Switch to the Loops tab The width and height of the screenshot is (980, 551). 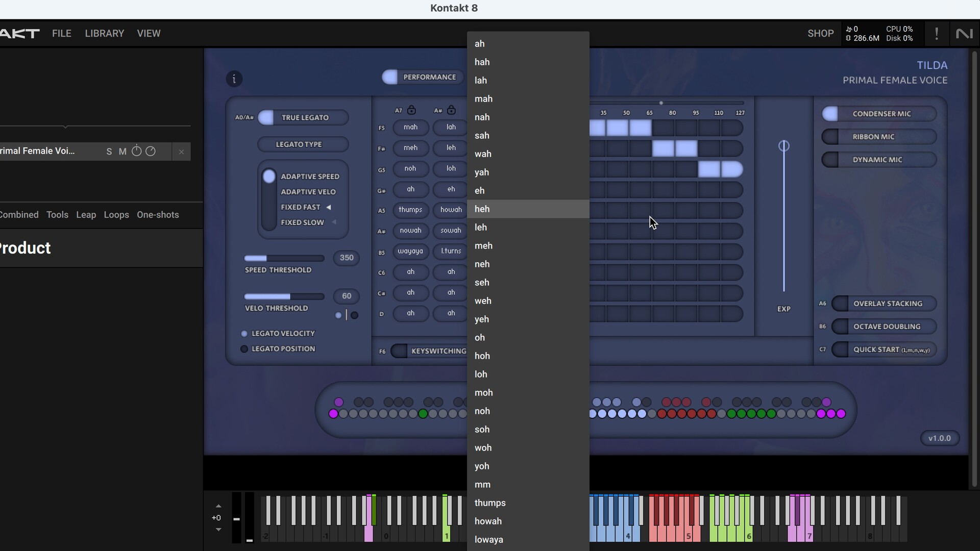point(116,215)
